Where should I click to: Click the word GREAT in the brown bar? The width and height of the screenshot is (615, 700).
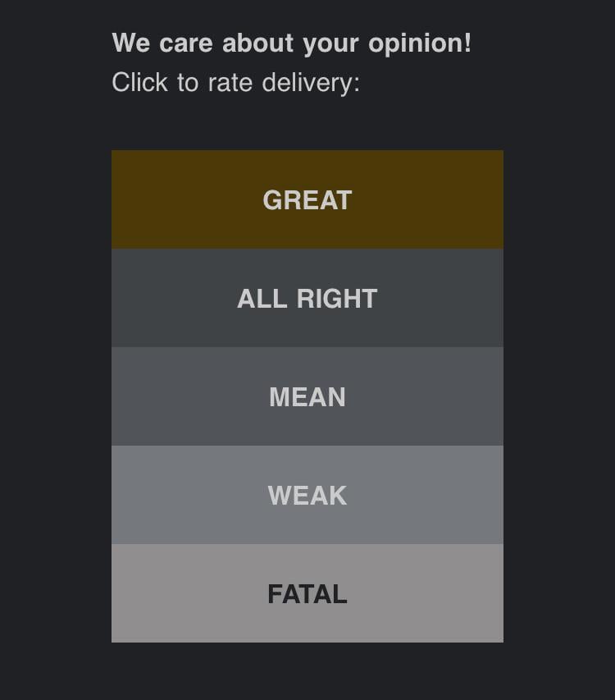click(x=307, y=200)
